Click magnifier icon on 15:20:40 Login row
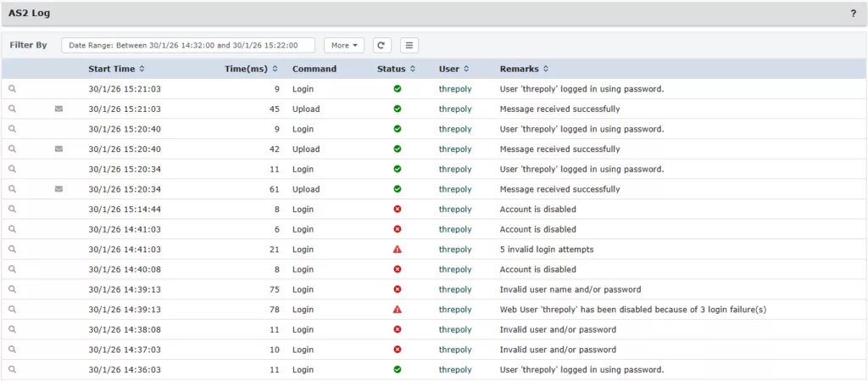The width and height of the screenshot is (868, 381). [12, 129]
